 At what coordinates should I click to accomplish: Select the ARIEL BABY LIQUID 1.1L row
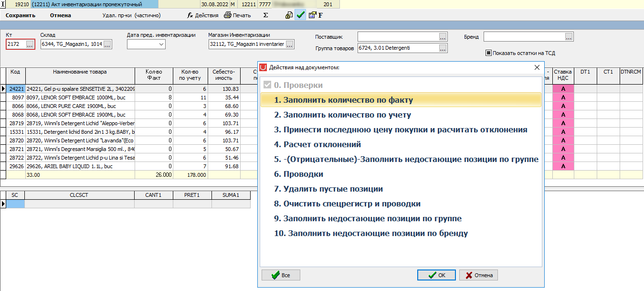tap(80, 166)
